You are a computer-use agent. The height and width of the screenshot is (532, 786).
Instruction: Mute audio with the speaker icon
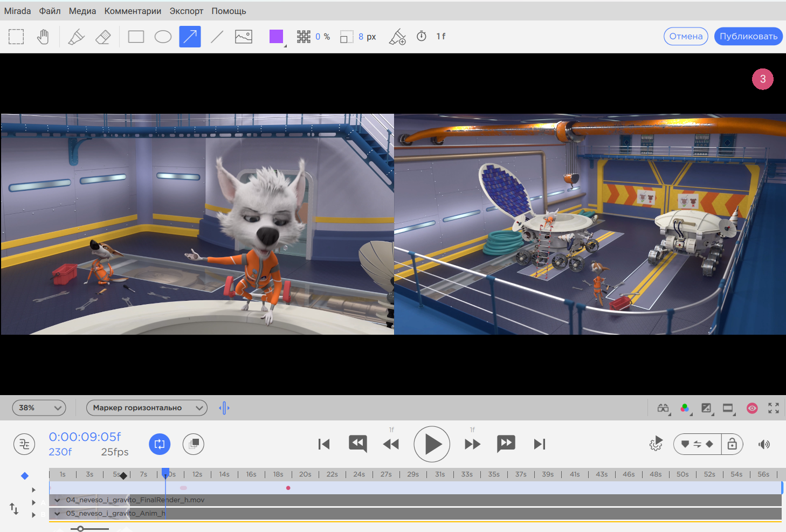pyautogui.click(x=764, y=444)
